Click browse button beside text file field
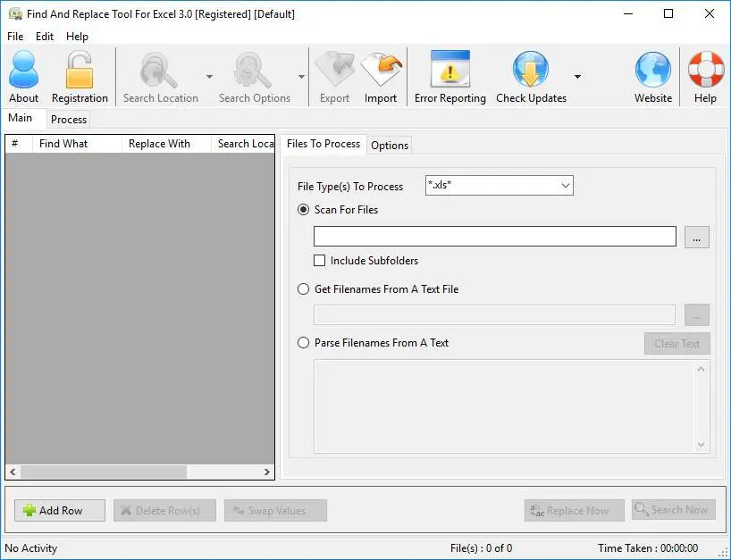The height and width of the screenshot is (560, 731). (696, 315)
